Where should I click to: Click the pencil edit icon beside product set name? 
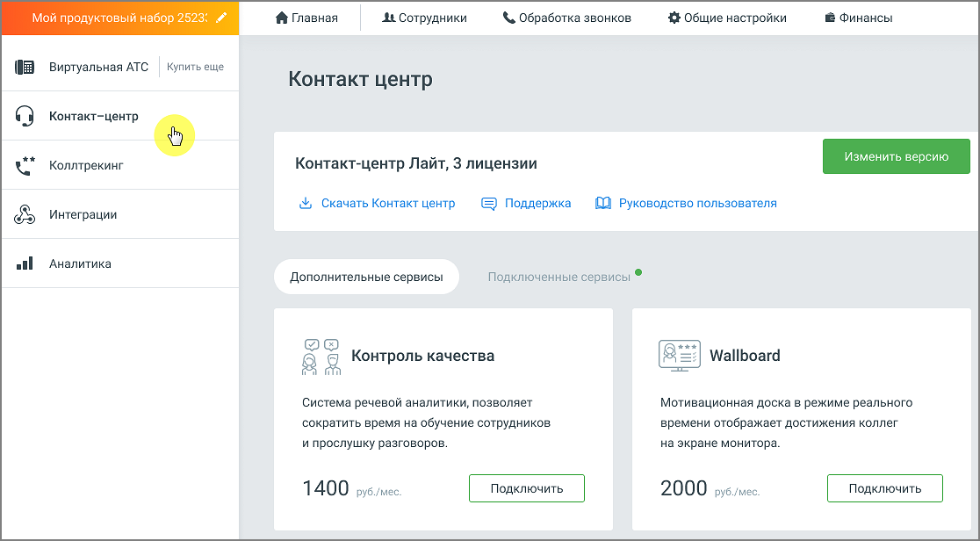tap(221, 18)
